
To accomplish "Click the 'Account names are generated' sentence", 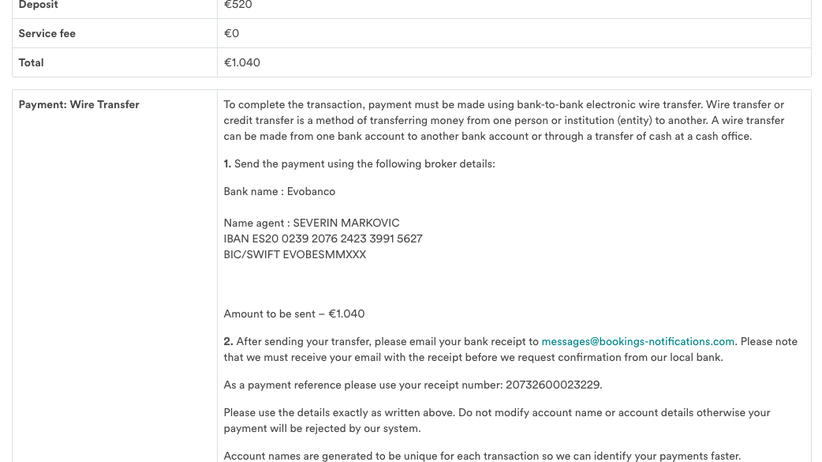I will (482, 456).
